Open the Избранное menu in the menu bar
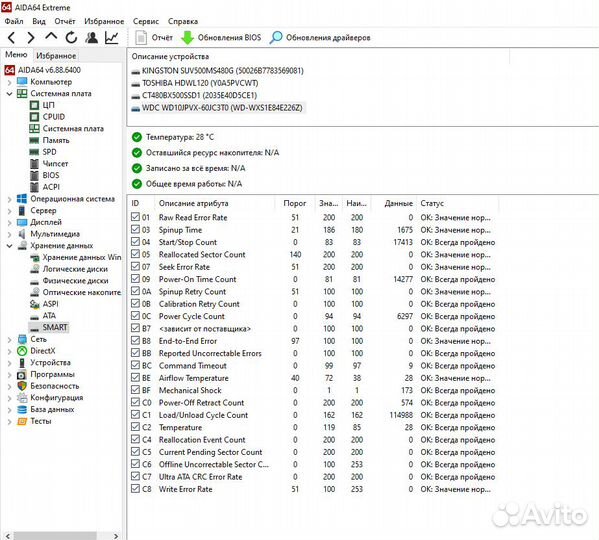 (x=104, y=21)
